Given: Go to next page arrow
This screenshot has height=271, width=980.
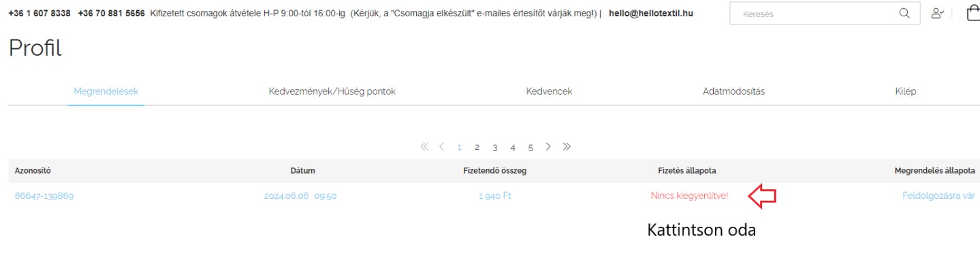Looking at the screenshot, I should coord(548,146).
